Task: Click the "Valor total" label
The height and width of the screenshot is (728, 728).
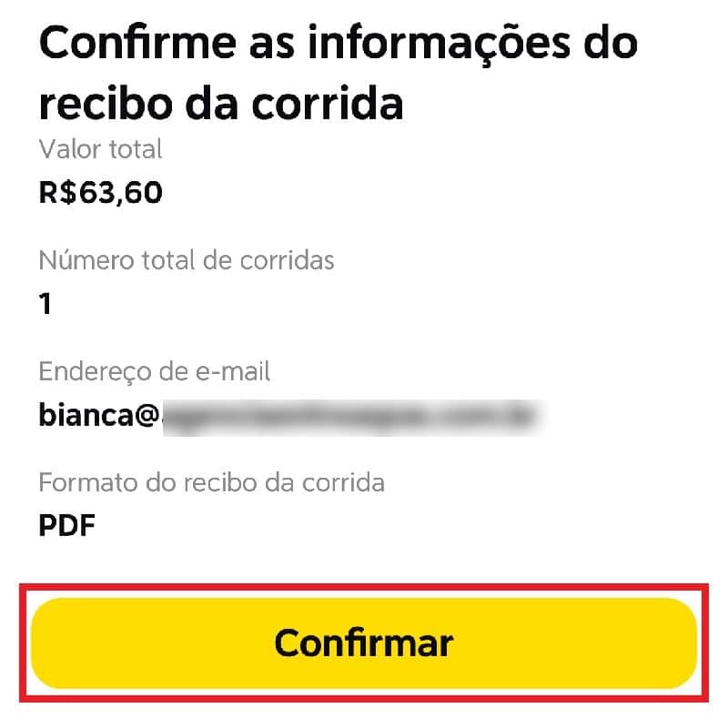Action: (100, 148)
